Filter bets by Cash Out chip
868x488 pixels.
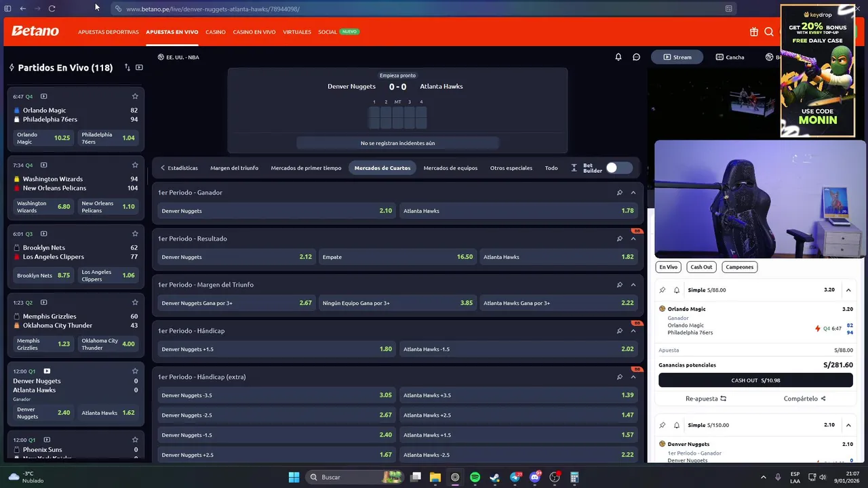pyautogui.click(x=701, y=267)
